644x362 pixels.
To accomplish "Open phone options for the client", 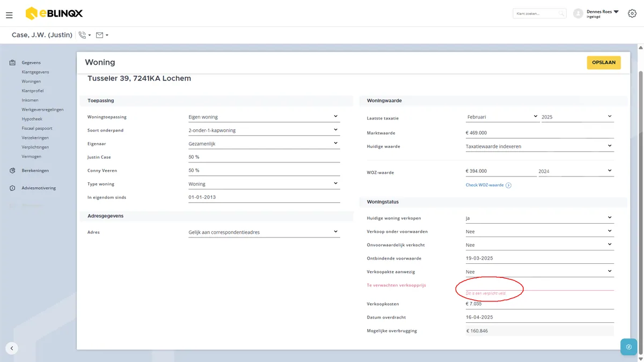I will 85,35.
